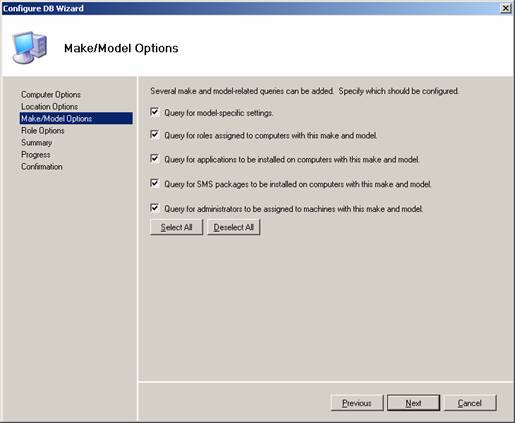Open the Summary step in sidebar
Image resolution: width=515 pixels, height=423 pixels.
click(x=37, y=143)
